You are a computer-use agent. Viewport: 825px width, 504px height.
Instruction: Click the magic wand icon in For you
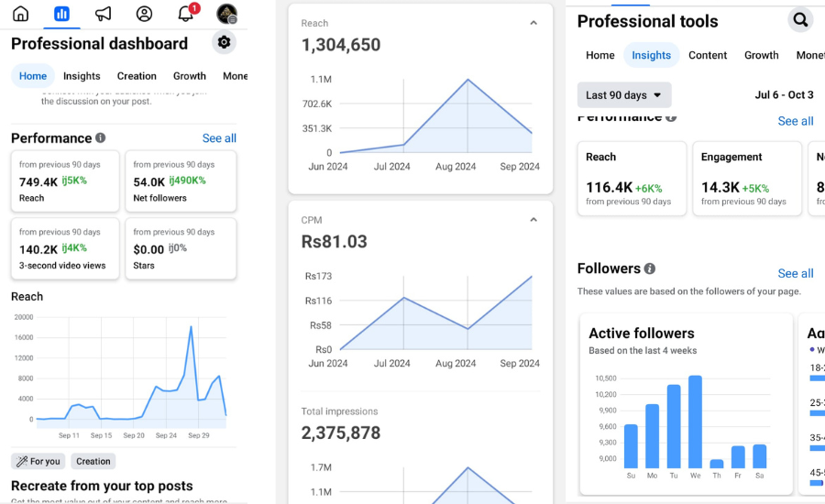[22, 461]
